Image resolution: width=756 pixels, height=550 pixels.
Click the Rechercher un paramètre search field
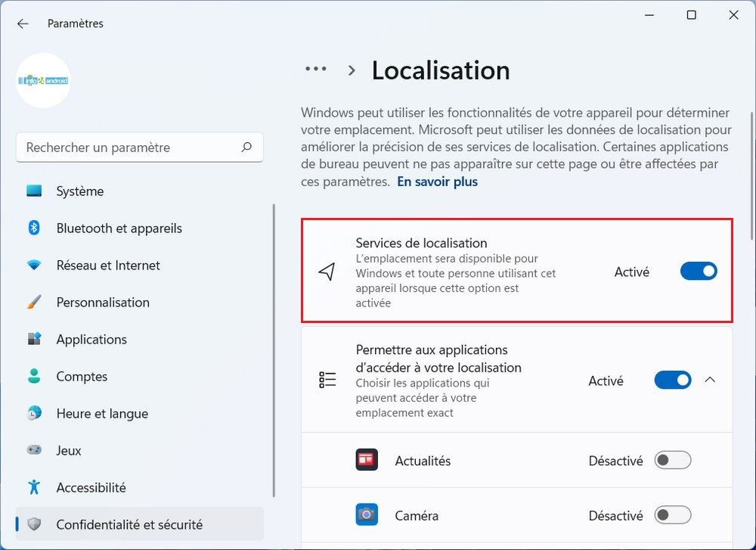coord(129,148)
